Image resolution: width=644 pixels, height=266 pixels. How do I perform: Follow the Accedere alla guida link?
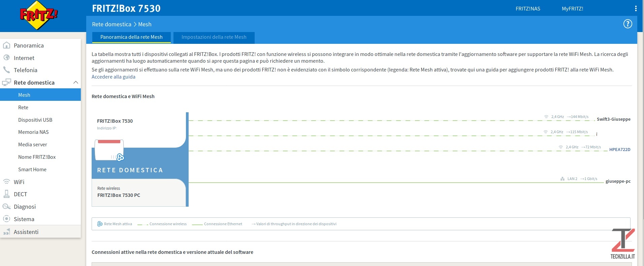pyautogui.click(x=114, y=77)
